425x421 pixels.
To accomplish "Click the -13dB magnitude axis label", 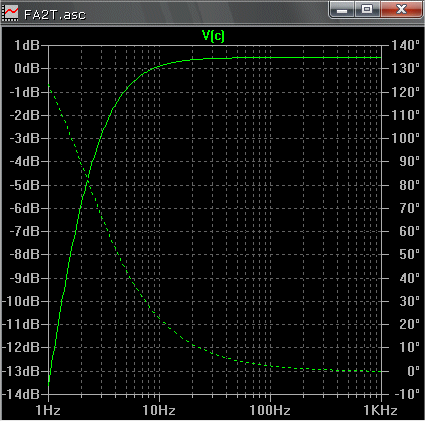I will [21, 371].
